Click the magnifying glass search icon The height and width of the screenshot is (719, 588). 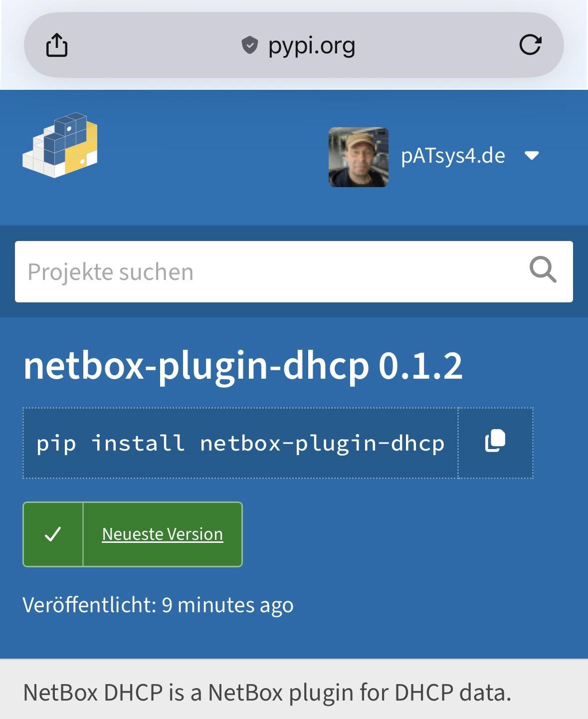(542, 270)
